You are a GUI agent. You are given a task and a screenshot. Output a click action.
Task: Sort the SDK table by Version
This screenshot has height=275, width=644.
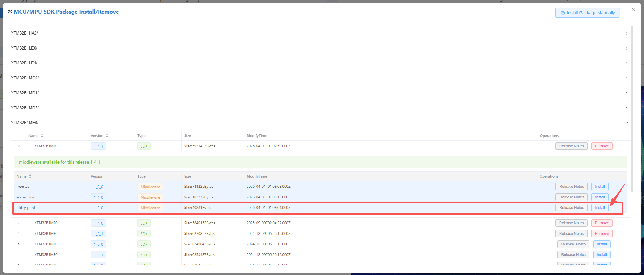[x=107, y=136]
